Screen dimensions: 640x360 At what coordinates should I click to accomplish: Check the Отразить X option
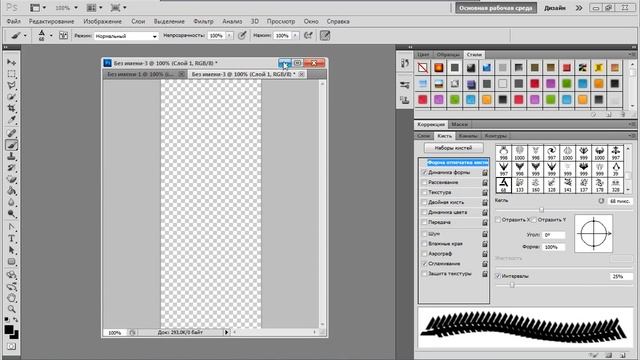pyautogui.click(x=498, y=220)
